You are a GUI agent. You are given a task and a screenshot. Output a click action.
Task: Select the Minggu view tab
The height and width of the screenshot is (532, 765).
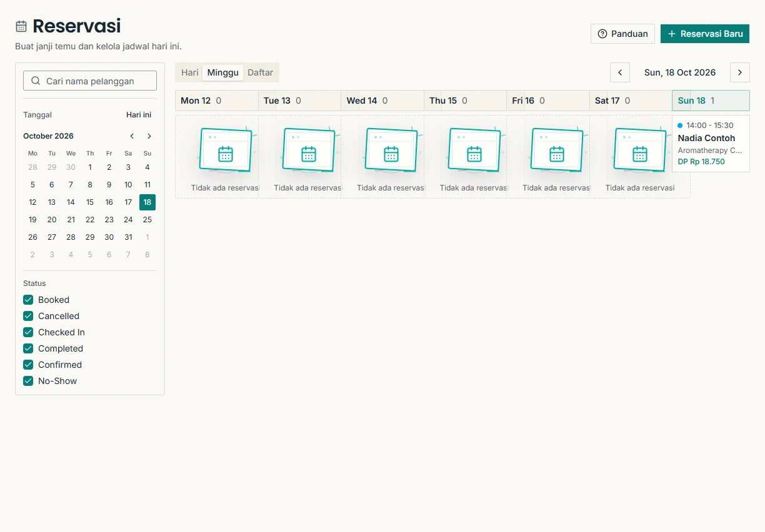coord(223,72)
